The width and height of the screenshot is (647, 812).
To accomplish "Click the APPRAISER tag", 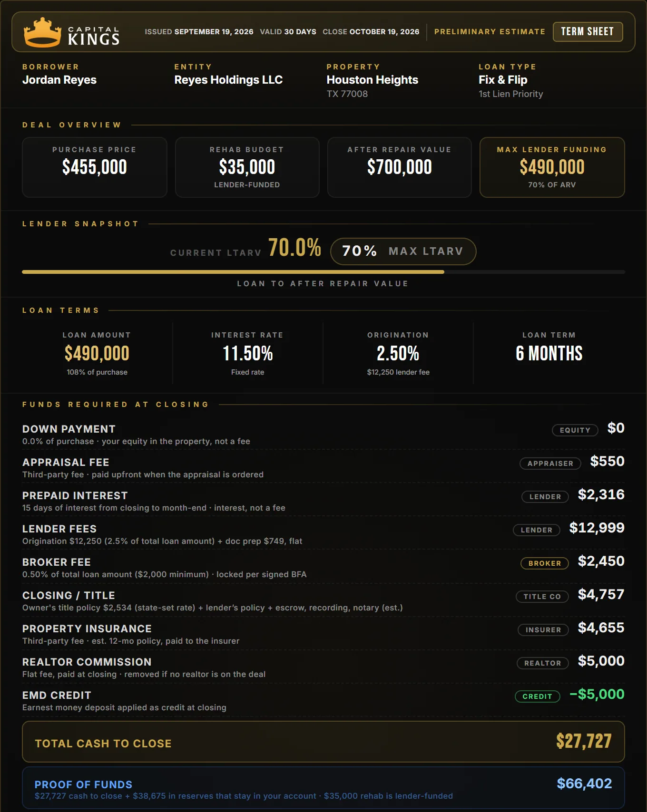I will tap(550, 464).
